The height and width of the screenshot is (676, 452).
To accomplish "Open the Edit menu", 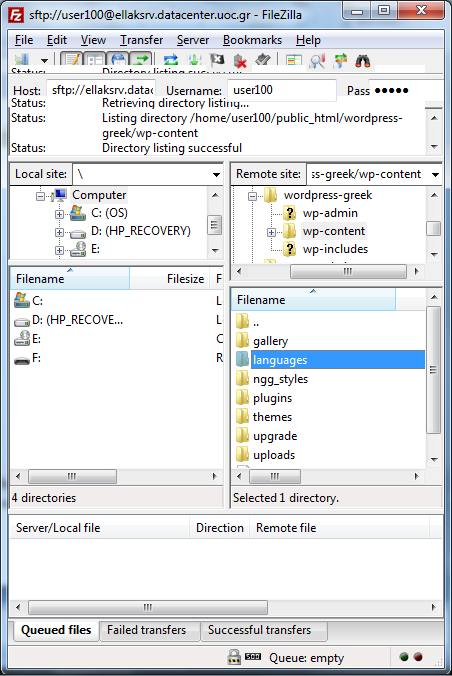I will point(57,40).
